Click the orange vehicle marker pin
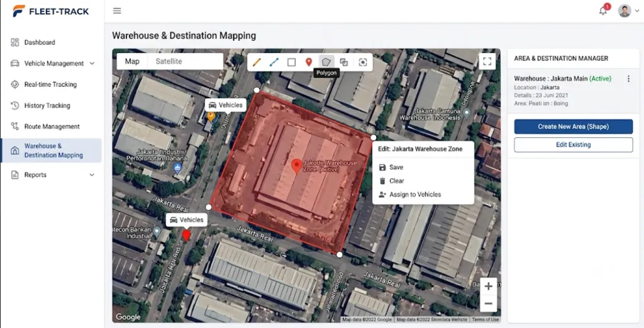644x328 pixels. click(x=211, y=116)
